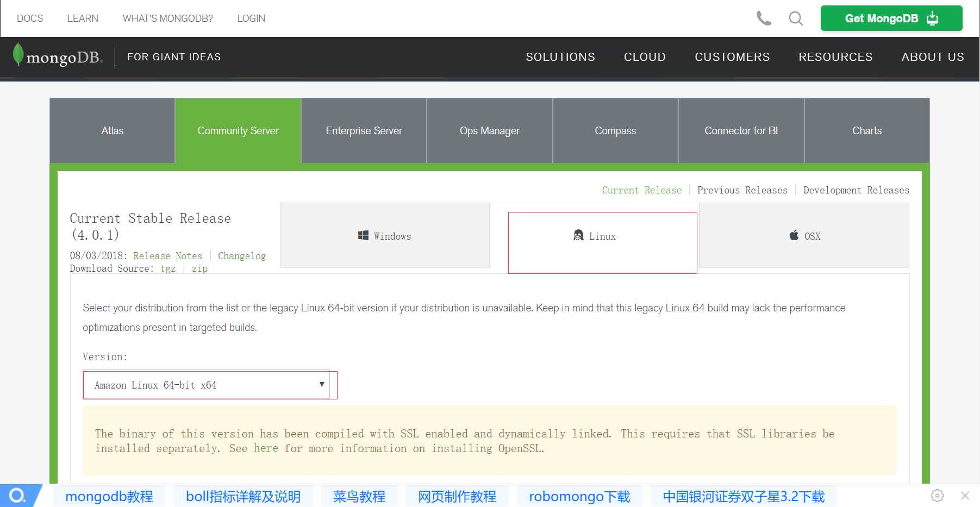Viewport: 980px width, 507px height.
Task: Click the Get MongoDB button
Action: pyautogui.click(x=891, y=18)
